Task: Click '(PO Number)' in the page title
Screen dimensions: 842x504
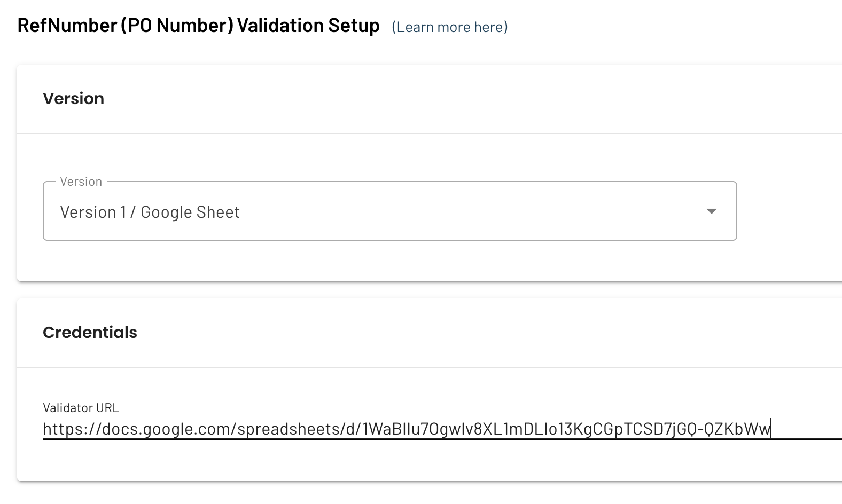Action: pyautogui.click(x=177, y=26)
